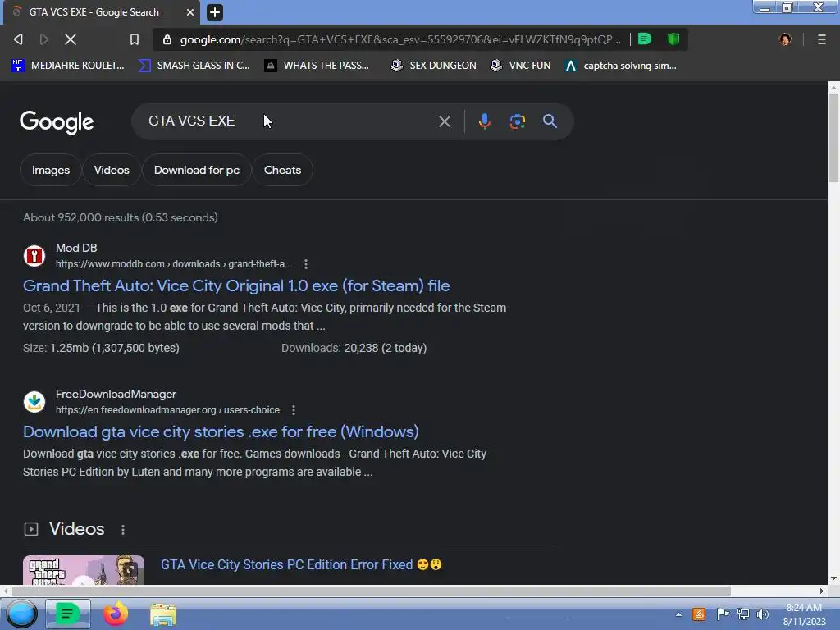This screenshot has width=840, height=630.
Task: Click the scroll down arrow
Action: tap(833, 578)
